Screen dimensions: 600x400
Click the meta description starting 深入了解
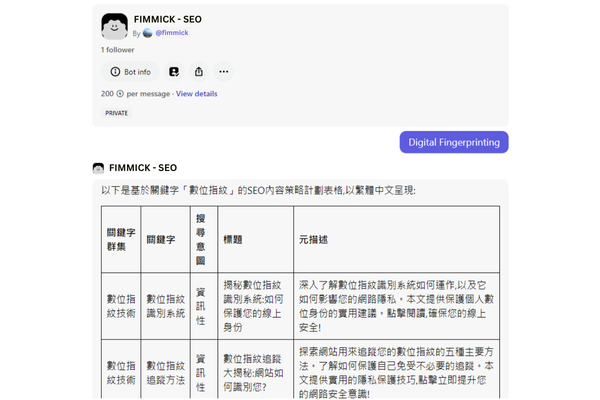[x=396, y=306]
